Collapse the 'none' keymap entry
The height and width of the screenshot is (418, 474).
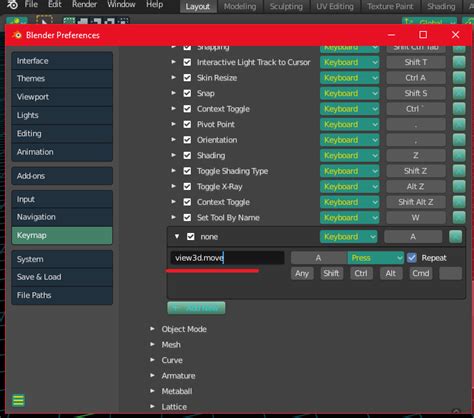click(177, 236)
